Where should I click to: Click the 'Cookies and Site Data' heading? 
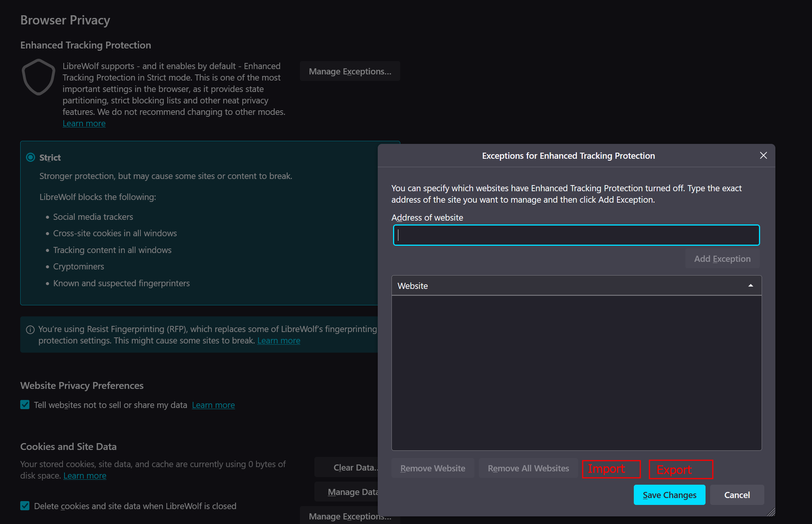(68, 447)
